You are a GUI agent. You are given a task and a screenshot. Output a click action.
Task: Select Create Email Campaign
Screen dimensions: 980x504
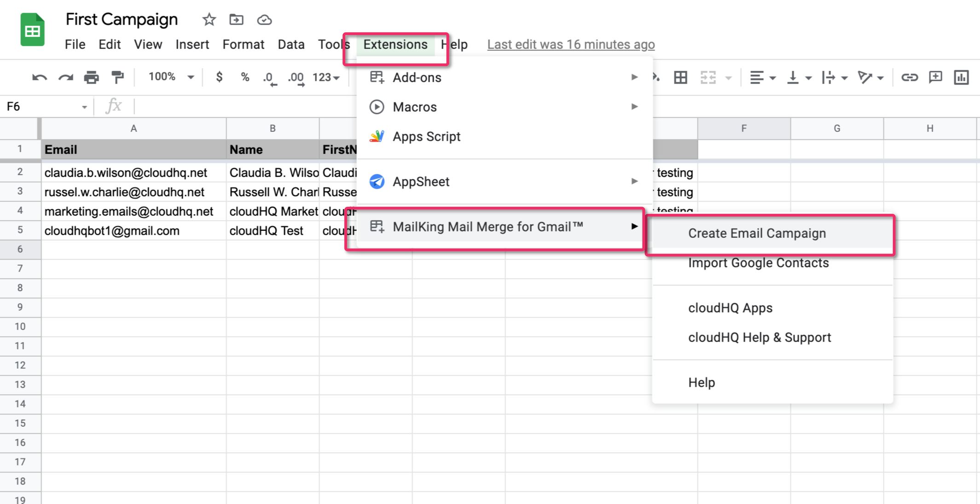coord(772,233)
